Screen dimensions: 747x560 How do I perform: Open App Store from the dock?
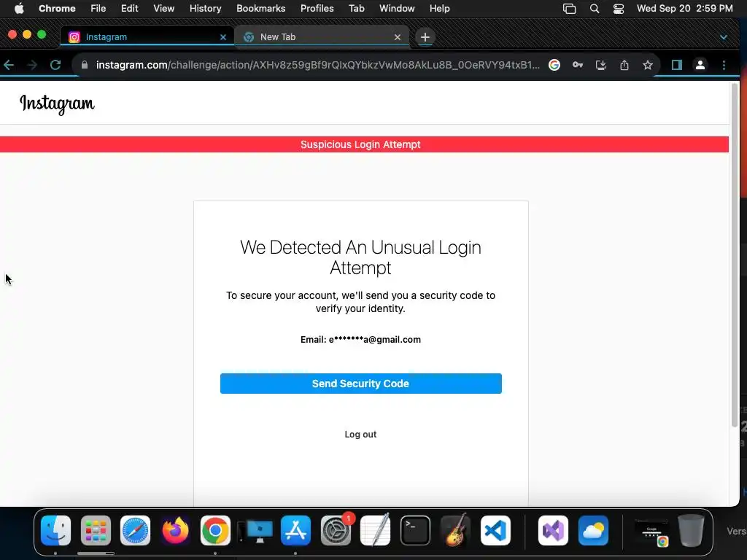coord(296,531)
